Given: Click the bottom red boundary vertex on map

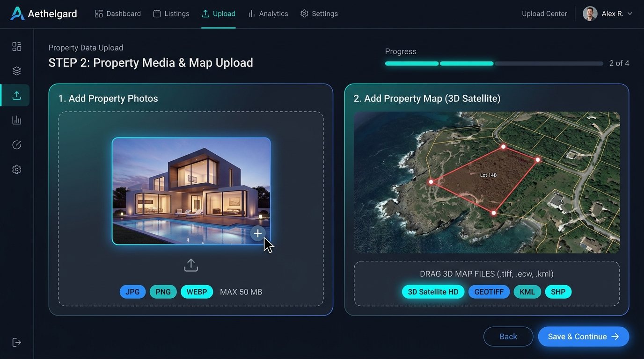Looking at the screenshot, I should 493,213.
